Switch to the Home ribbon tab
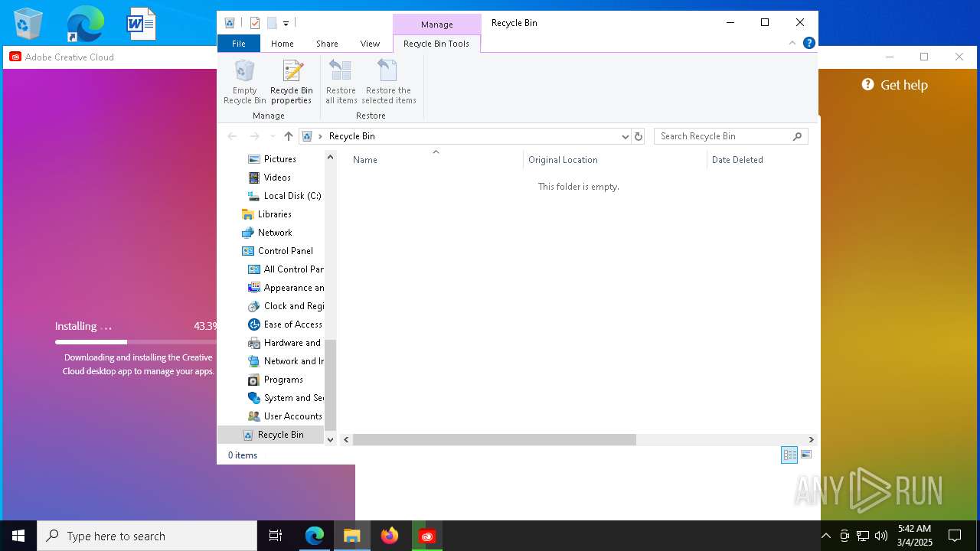980x551 pixels. click(282, 44)
